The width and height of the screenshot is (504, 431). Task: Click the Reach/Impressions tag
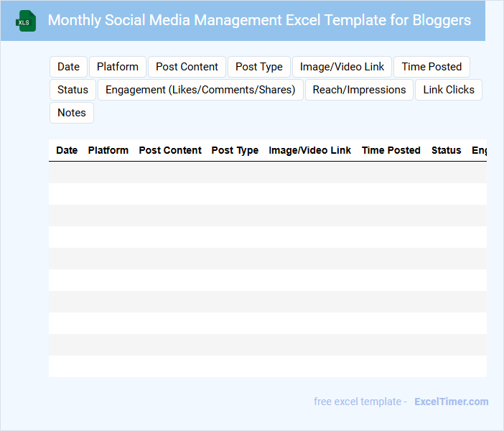point(359,90)
